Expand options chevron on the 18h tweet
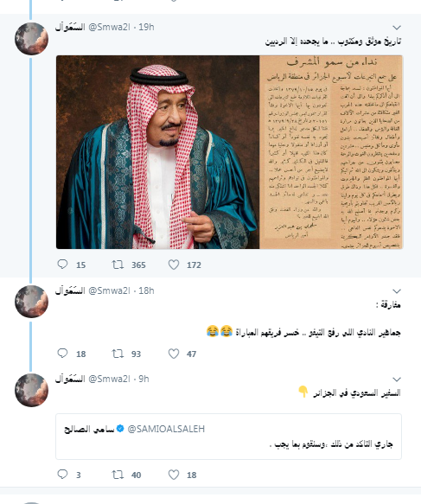Viewport: 421px width, 504px height. (x=397, y=291)
